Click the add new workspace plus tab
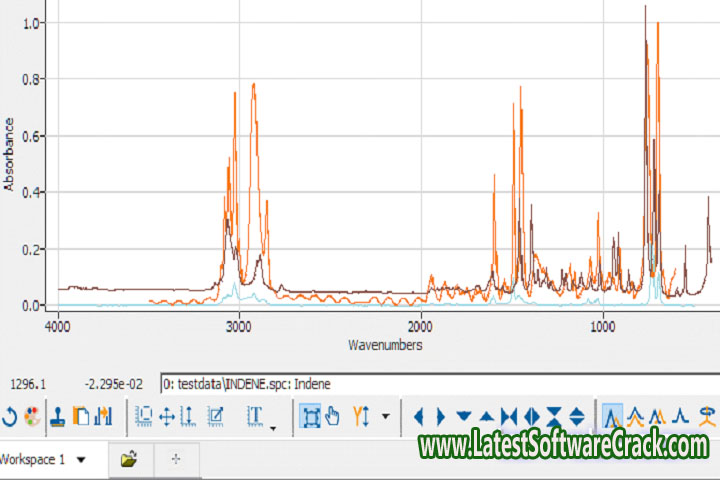The width and height of the screenshot is (720, 480). tap(176, 460)
